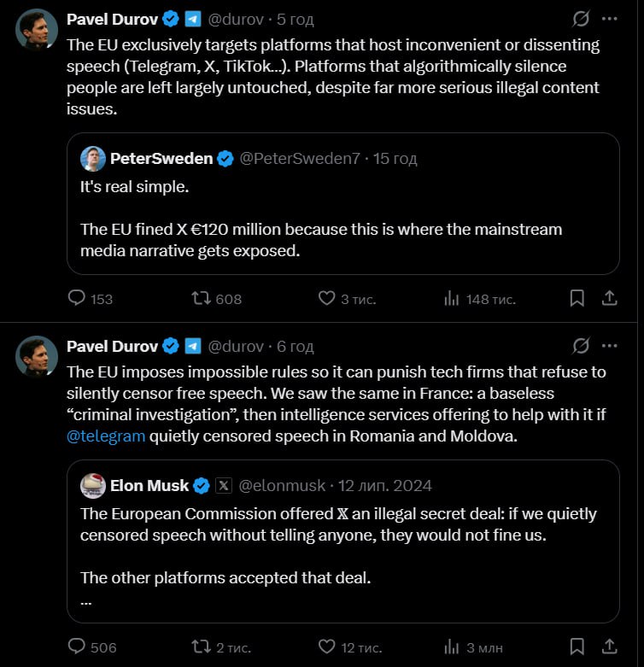644x667 pixels.
Task: Repost the first post with 608 reposts
Action: click(202, 299)
